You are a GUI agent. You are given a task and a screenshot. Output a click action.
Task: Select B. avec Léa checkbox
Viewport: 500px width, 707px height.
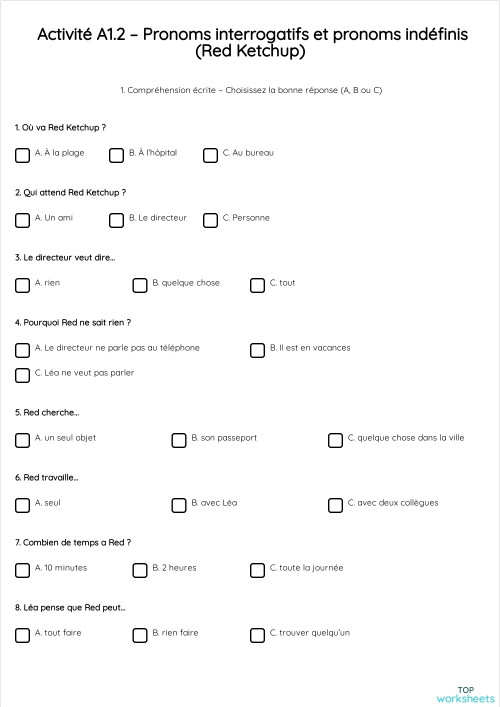[x=179, y=505]
